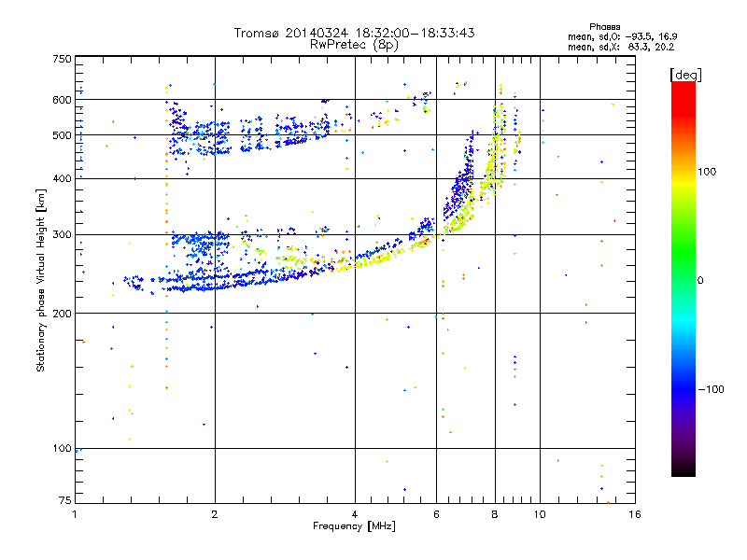This screenshot has width=747, height=560.
Task: Click the plot title 'Tromsø 20140324 18:32:00-18:33:43'
Action: click(354, 33)
